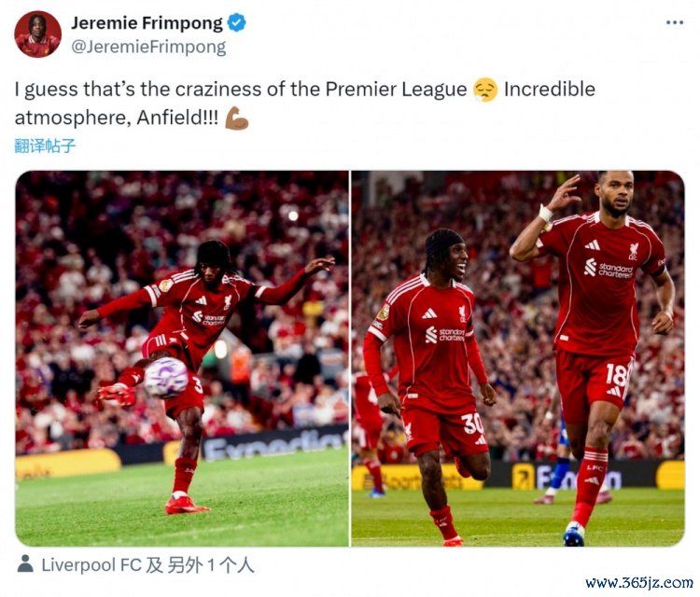Open the right photo of celebrating players
700x597 pixels.
pyautogui.click(x=518, y=359)
